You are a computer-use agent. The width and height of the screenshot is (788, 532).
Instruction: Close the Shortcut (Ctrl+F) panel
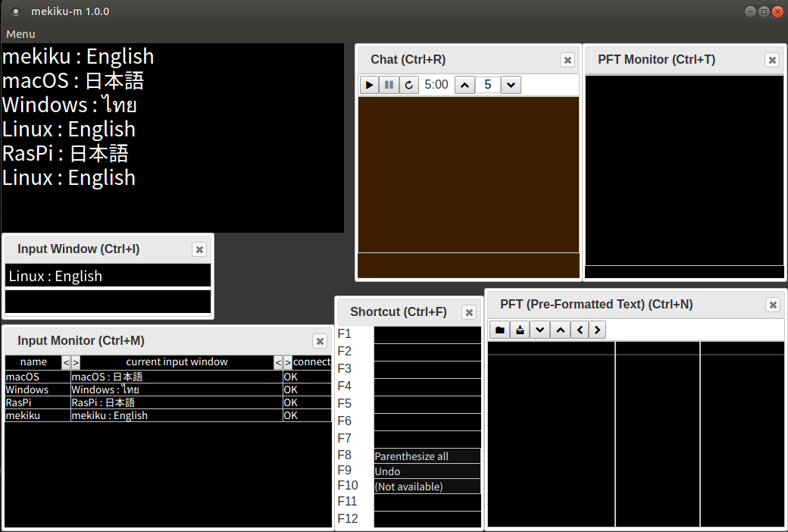(x=469, y=312)
